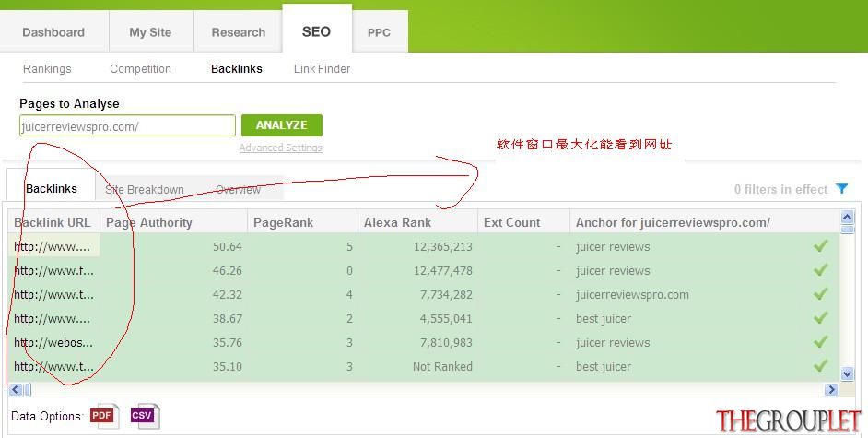Go to Rankings subsection

pos(47,68)
